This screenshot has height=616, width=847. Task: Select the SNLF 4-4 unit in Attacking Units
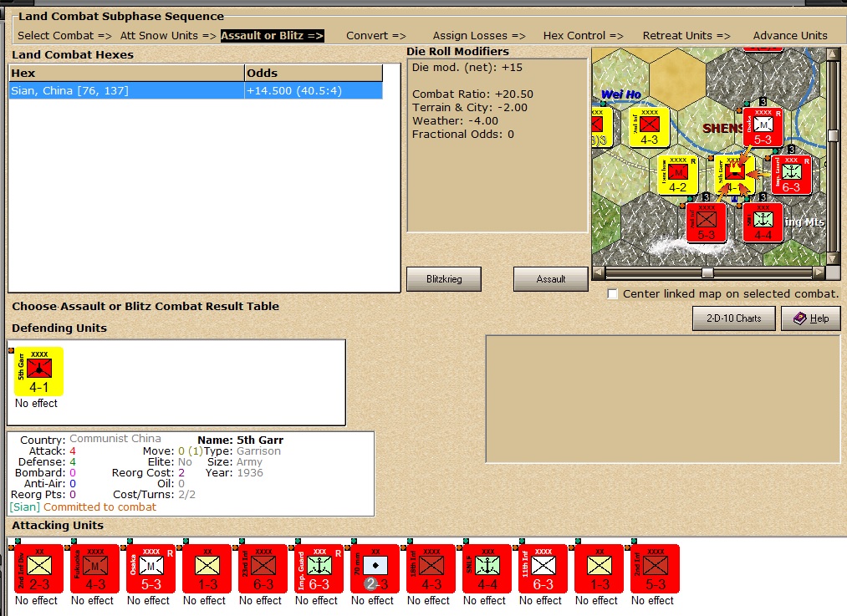click(487, 569)
